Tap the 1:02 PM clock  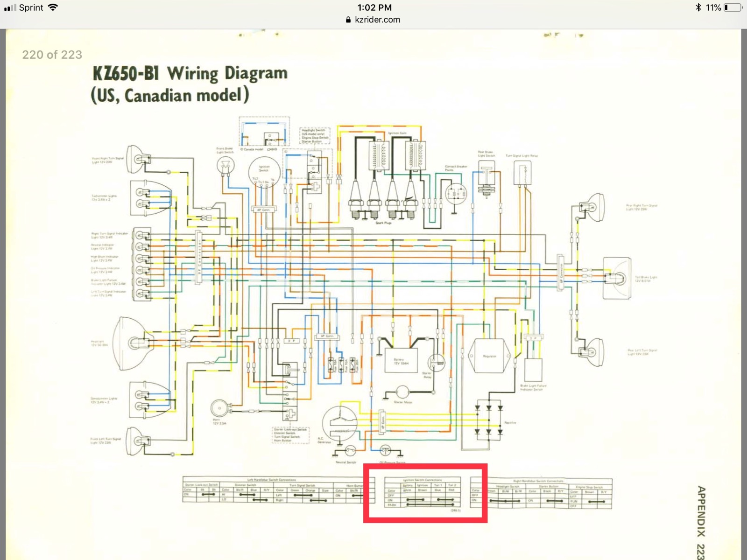[374, 7]
